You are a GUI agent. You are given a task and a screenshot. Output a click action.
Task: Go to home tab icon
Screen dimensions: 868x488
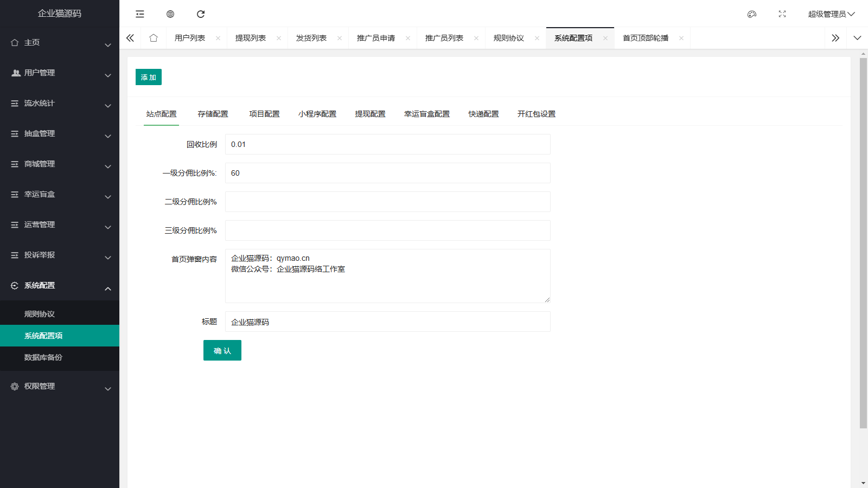(154, 38)
